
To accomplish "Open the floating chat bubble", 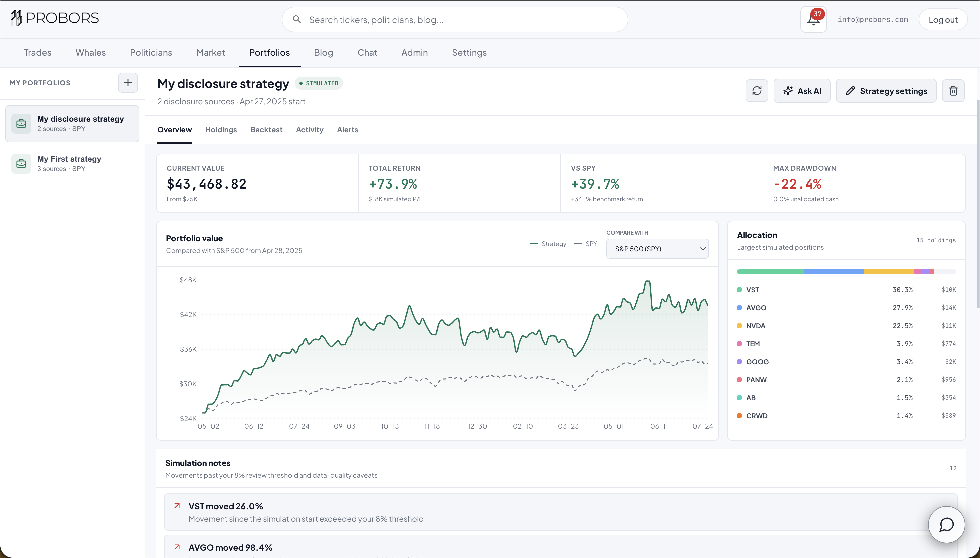I will point(946,524).
